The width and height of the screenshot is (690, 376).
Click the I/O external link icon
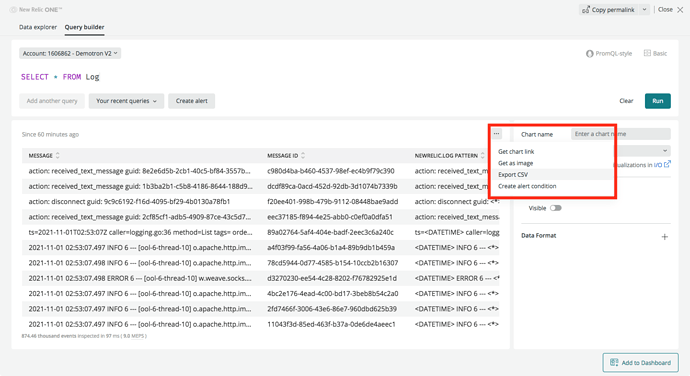click(x=667, y=164)
